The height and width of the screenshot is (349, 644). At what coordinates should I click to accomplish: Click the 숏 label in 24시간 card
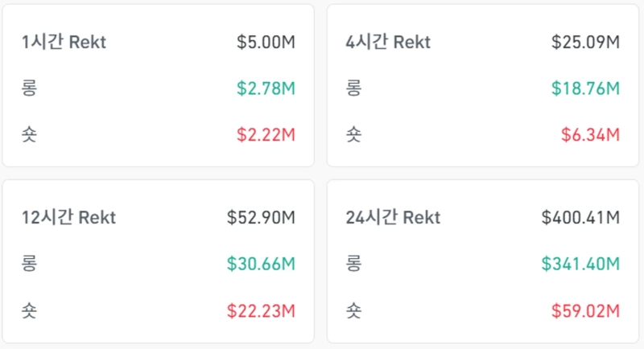pyautogui.click(x=353, y=310)
